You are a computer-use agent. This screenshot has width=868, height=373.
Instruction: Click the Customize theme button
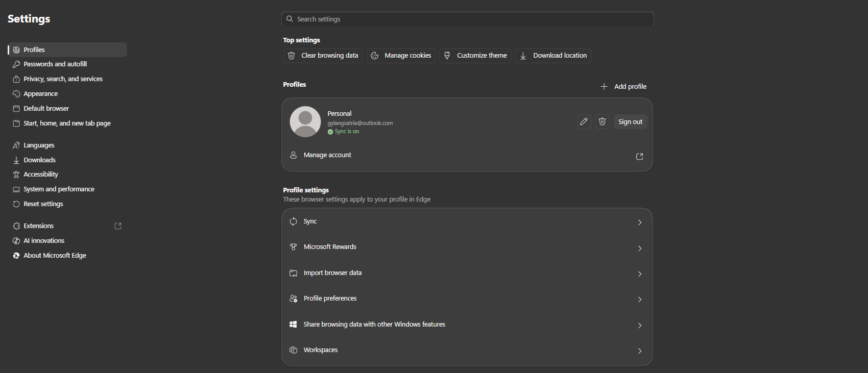point(475,56)
